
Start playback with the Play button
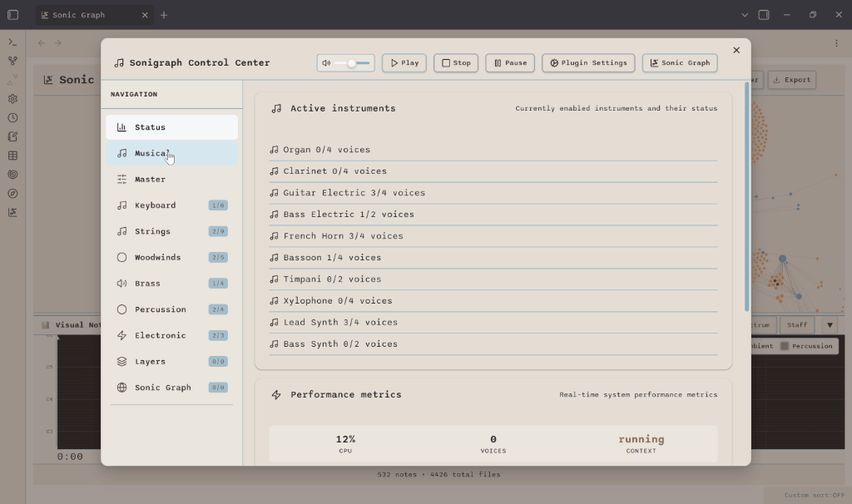[404, 63]
